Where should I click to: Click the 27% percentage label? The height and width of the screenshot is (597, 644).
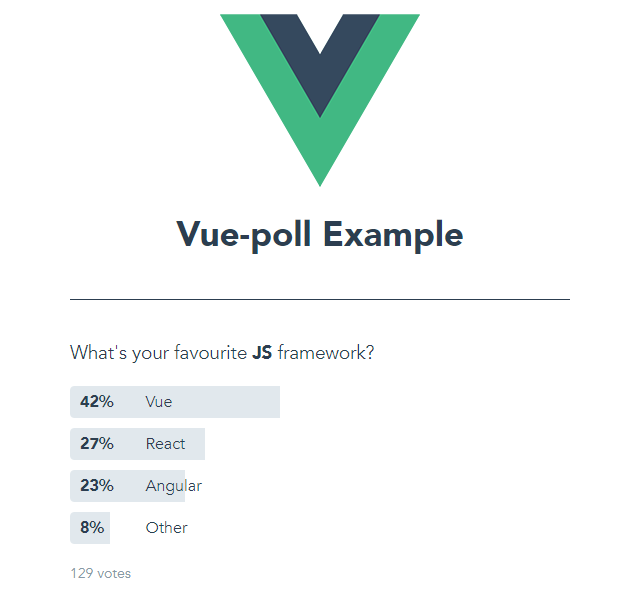click(x=96, y=444)
